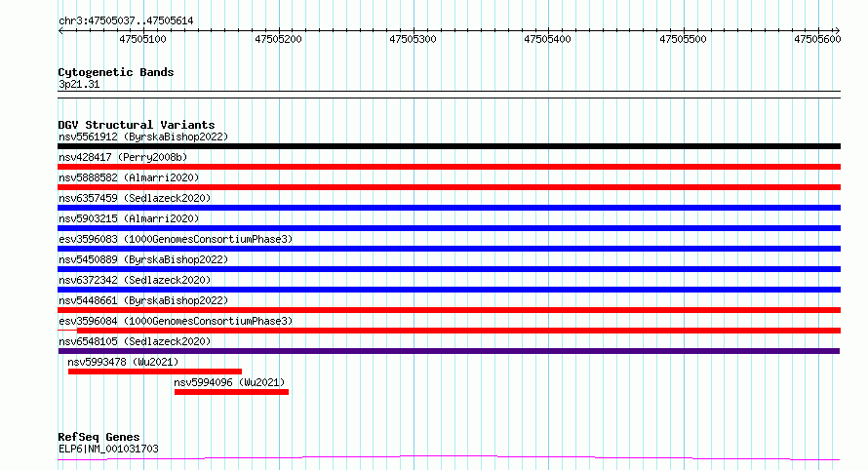Screen dimensions: 868x470
Task: Select the nsv6548105 (Sedlazeck2020) label
Action: coord(135,341)
